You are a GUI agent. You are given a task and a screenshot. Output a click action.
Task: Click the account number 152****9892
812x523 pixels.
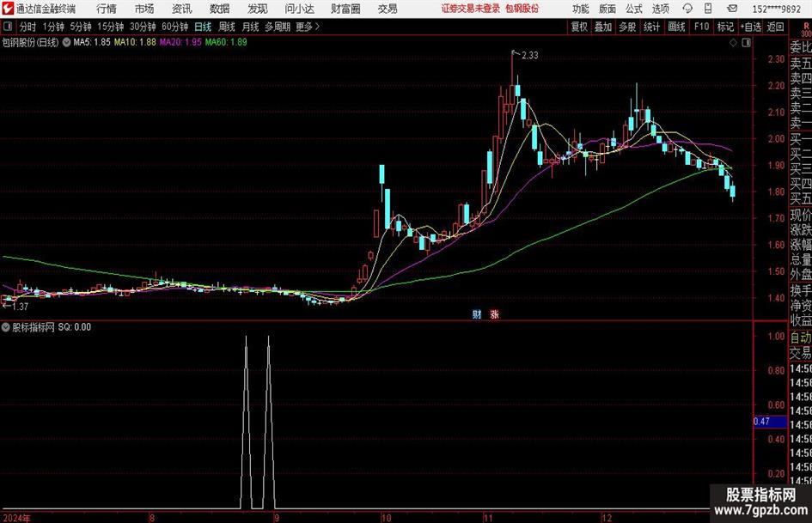[776, 9]
